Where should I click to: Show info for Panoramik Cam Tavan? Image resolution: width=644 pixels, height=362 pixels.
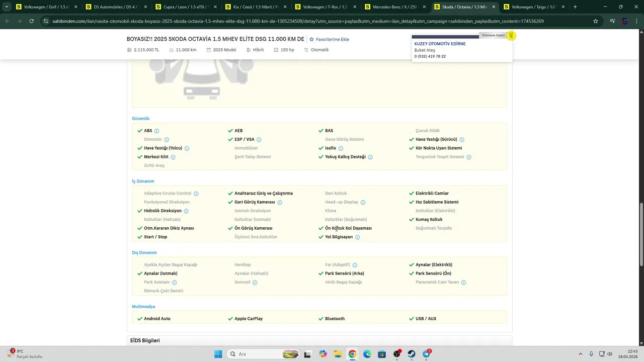click(463, 283)
